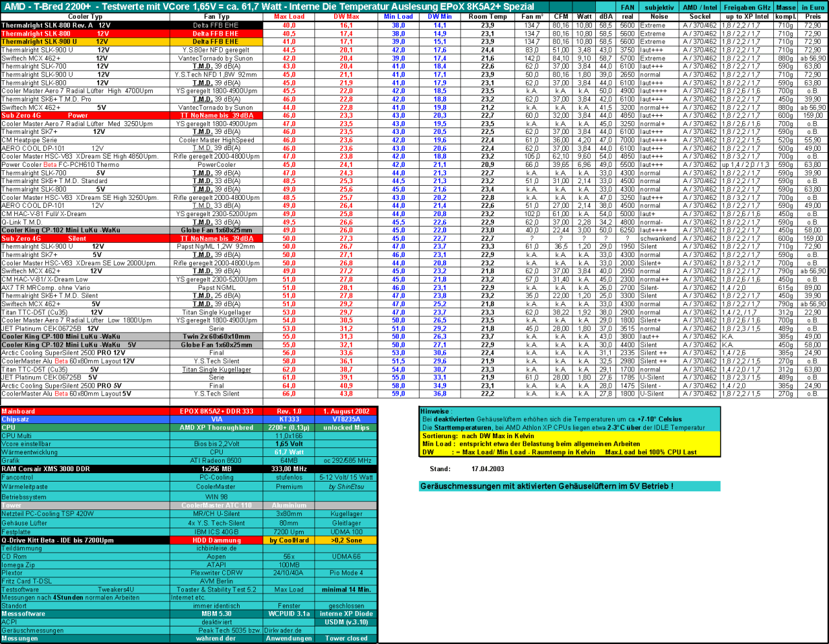
Task: Click the 'Fan Typ' column header
Action: click(217, 16)
